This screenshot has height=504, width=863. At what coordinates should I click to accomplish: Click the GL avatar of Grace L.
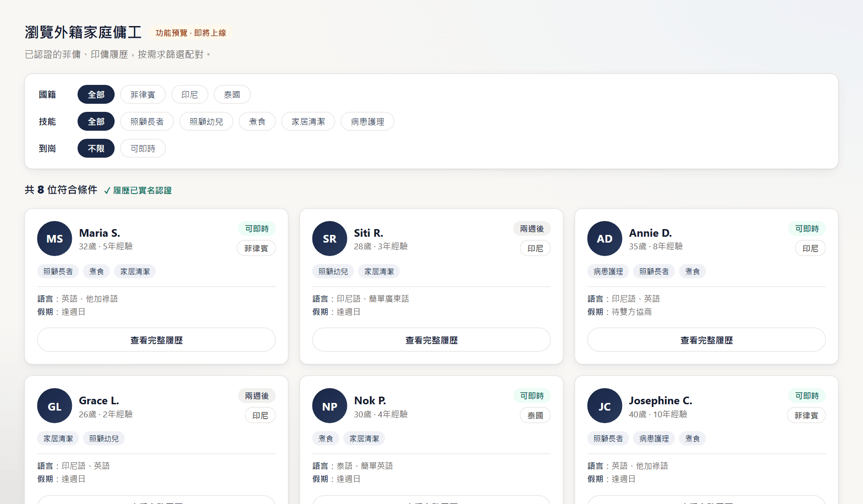55,406
